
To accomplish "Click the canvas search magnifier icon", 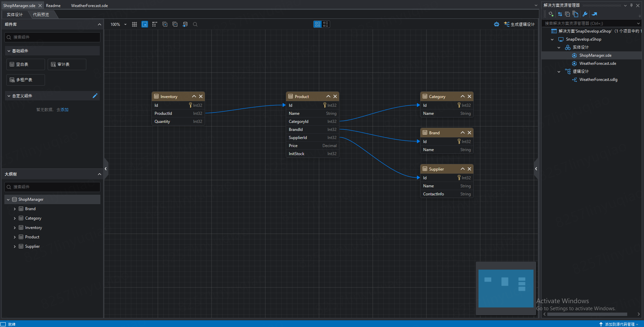I will tap(195, 24).
